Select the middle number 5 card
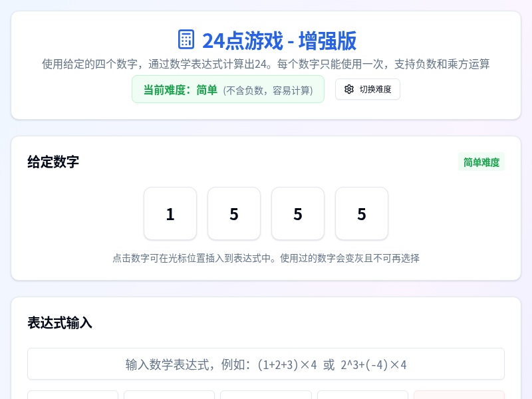Screen dimensions: 532x399 coord(298,213)
